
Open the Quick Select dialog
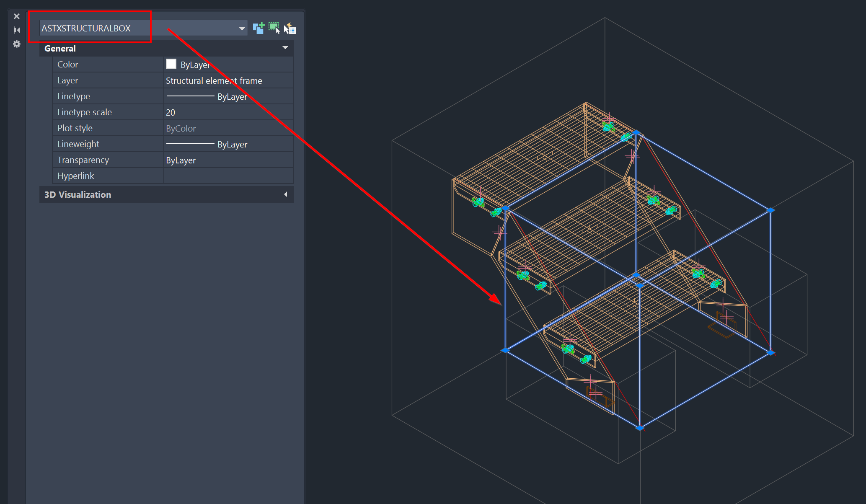pyautogui.click(x=290, y=28)
